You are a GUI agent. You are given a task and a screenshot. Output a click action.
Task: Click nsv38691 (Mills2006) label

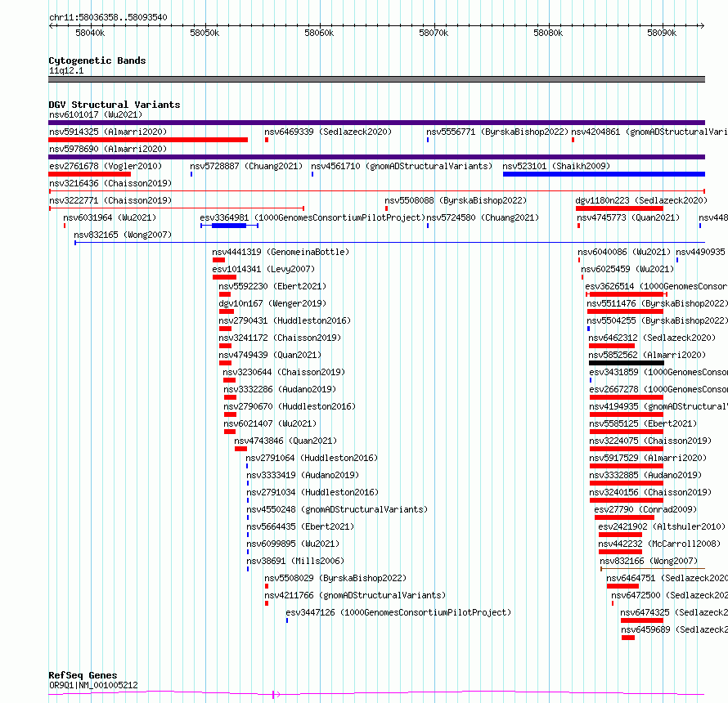[x=295, y=561]
